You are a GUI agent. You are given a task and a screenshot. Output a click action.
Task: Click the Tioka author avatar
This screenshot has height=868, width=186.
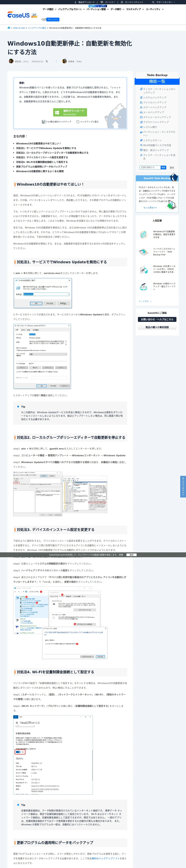click(x=64, y=61)
